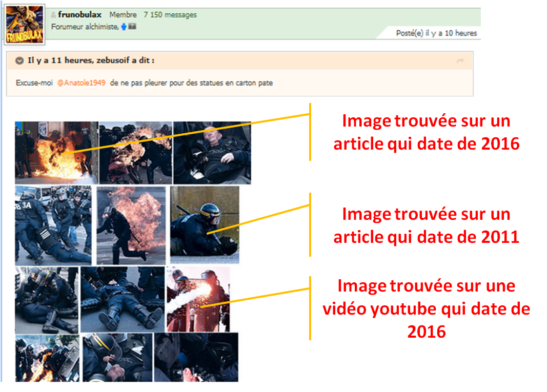
Task: Open the bottom-left photo with small flames
Action: coord(47,358)
